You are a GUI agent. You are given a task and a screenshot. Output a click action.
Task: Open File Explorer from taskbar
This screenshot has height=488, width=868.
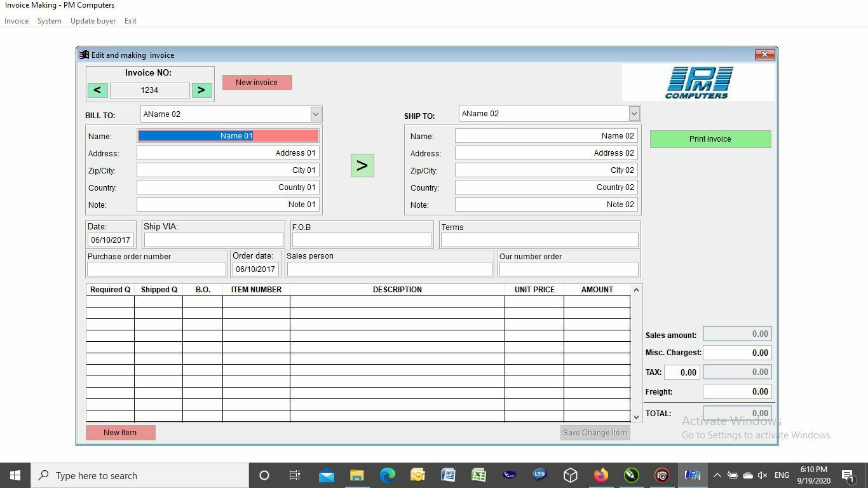[357, 475]
